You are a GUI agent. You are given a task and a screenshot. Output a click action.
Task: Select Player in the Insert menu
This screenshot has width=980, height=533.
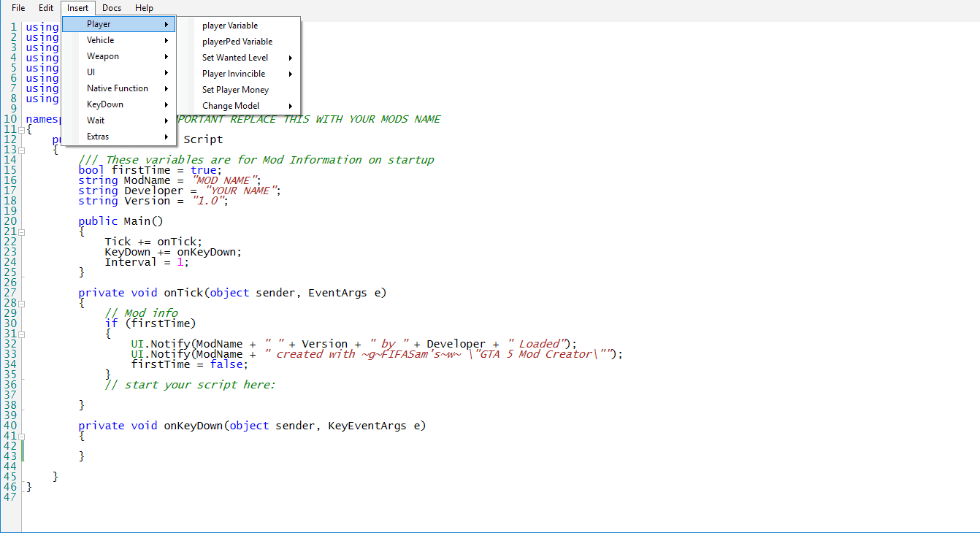coord(119,24)
